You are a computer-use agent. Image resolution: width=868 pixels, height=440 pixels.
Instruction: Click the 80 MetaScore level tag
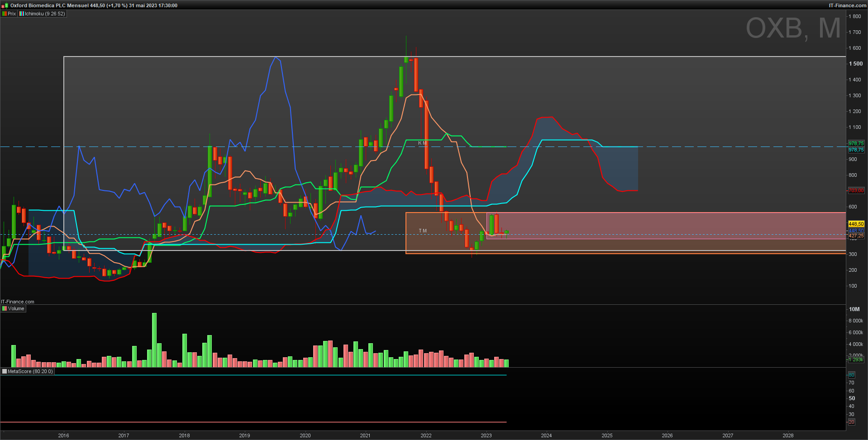tap(851, 375)
